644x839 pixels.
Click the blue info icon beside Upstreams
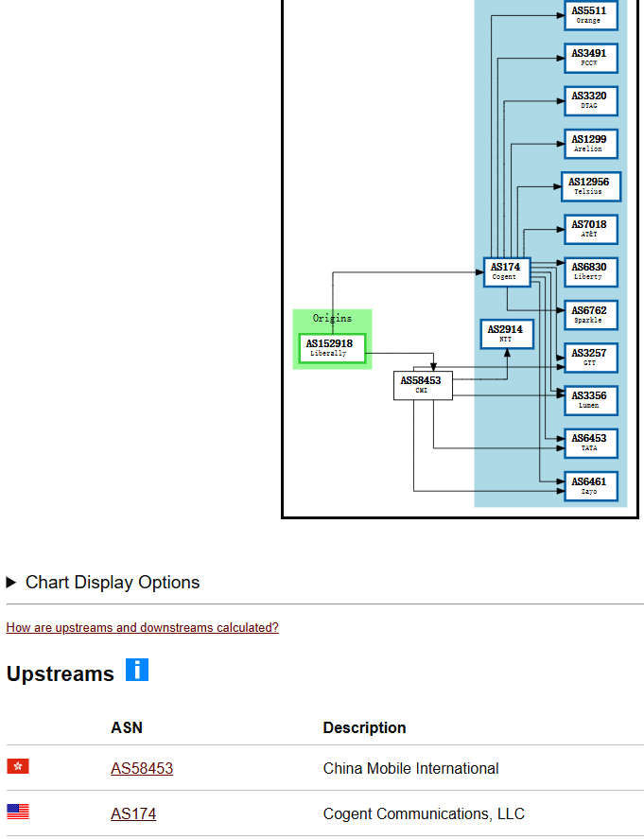[137, 671]
